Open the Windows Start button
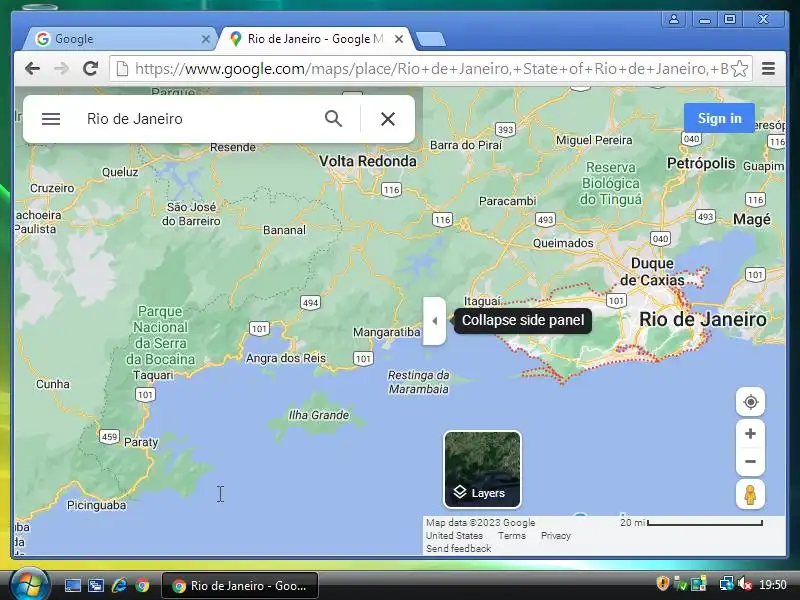 [x=28, y=585]
